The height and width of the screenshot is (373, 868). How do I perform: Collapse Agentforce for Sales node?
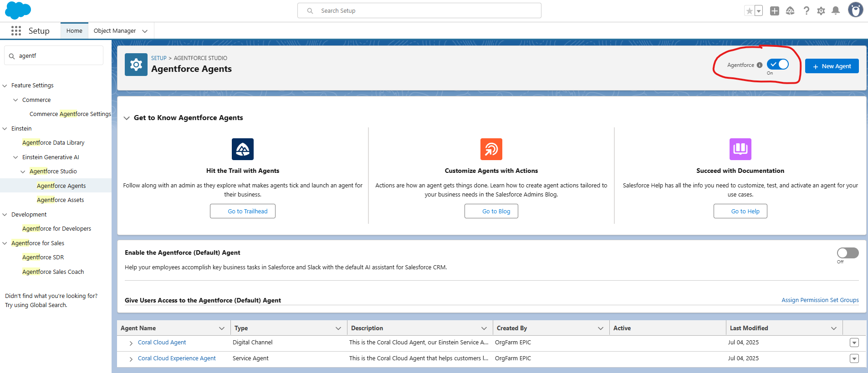[5, 243]
